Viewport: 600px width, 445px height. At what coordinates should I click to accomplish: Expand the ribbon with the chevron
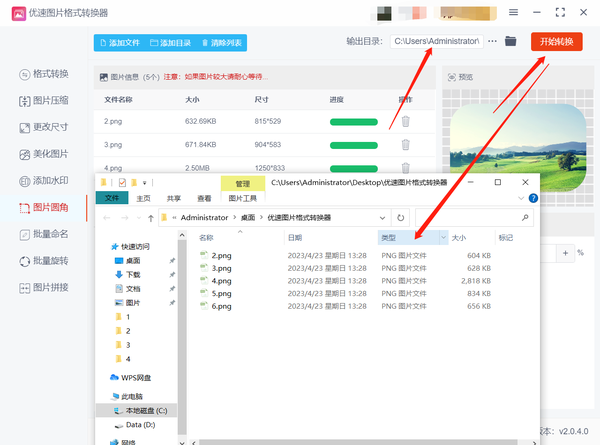tap(521, 198)
